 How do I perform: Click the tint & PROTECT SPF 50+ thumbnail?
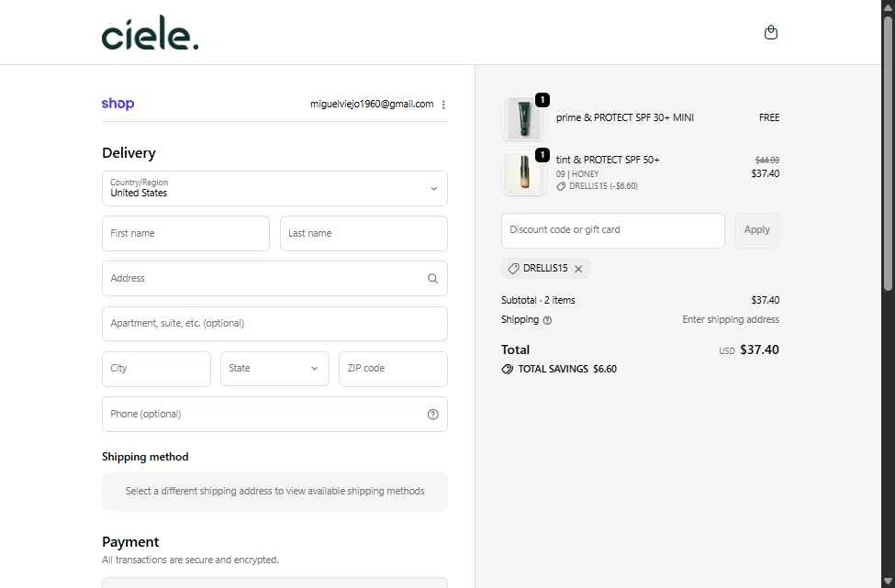(523, 172)
